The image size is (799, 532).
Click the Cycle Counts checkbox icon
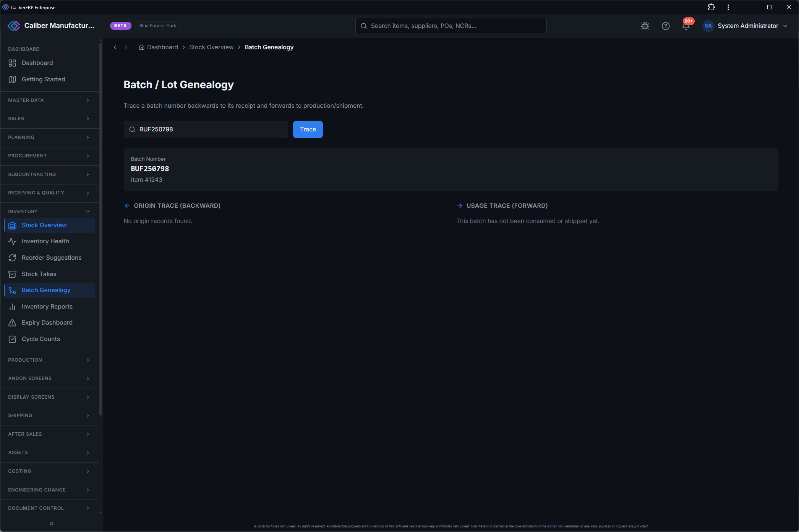click(12, 339)
